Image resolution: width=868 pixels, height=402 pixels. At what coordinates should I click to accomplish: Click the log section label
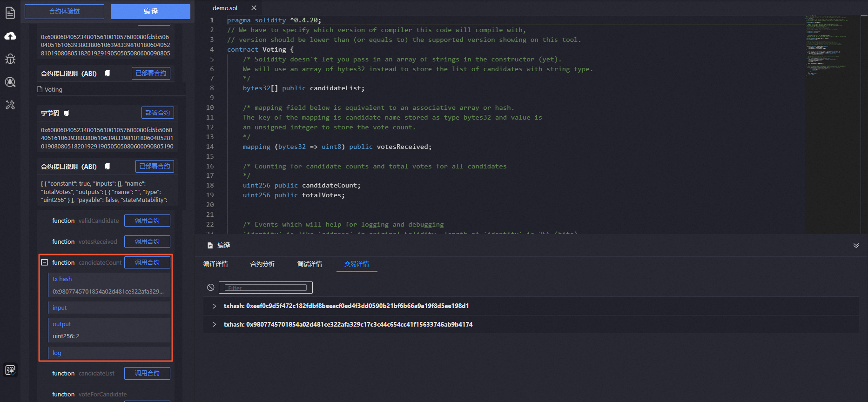pyautogui.click(x=57, y=353)
